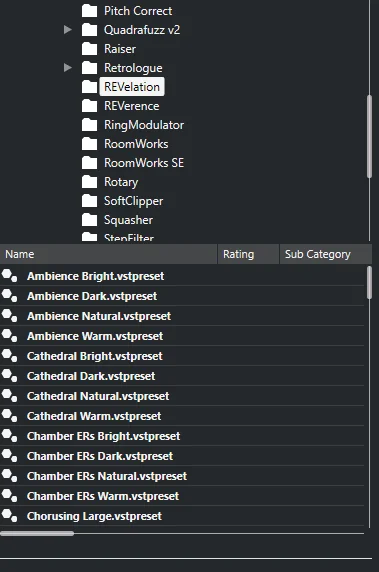Click the Rotary folder icon
Image resolution: width=379 pixels, height=572 pixels.
point(89,182)
